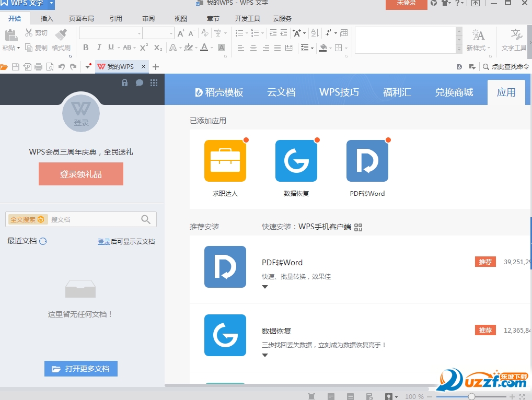Select the Format Painter brush

point(61,34)
